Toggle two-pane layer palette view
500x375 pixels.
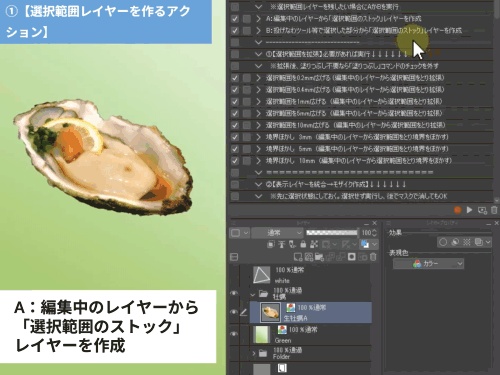(234, 257)
